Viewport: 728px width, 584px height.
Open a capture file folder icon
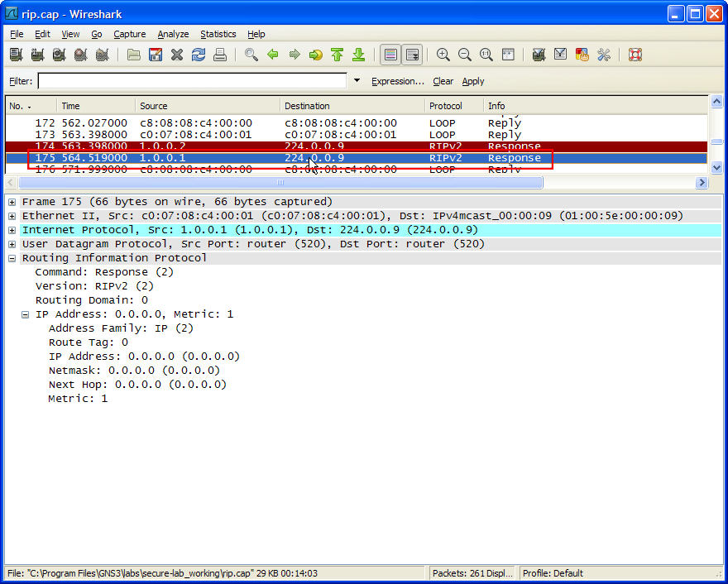(x=134, y=55)
